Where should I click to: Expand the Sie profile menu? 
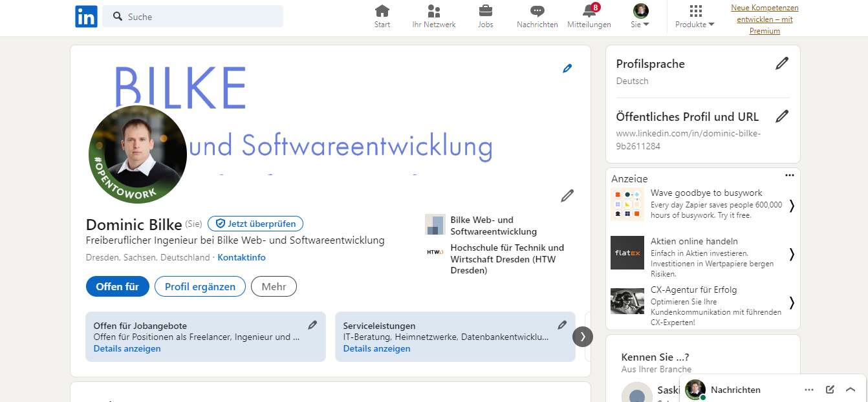pyautogui.click(x=640, y=17)
